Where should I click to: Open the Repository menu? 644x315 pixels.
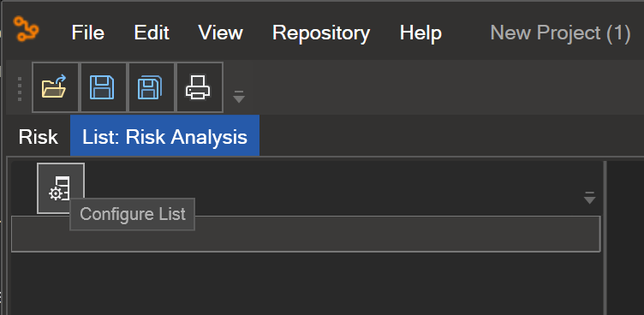(321, 33)
